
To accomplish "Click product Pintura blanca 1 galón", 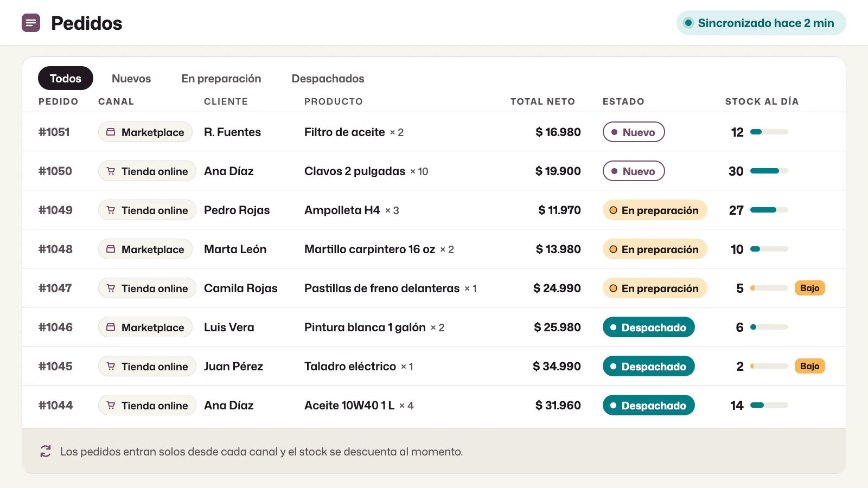I will tap(365, 327).
